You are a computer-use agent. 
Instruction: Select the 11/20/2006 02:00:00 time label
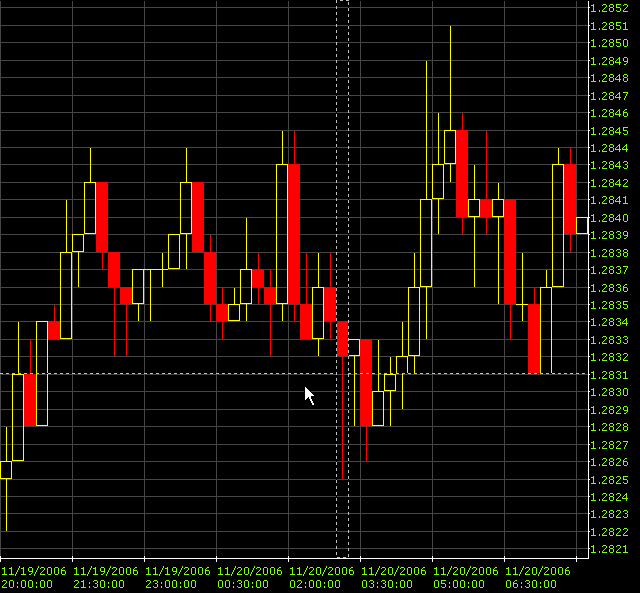tap(322, 577)
